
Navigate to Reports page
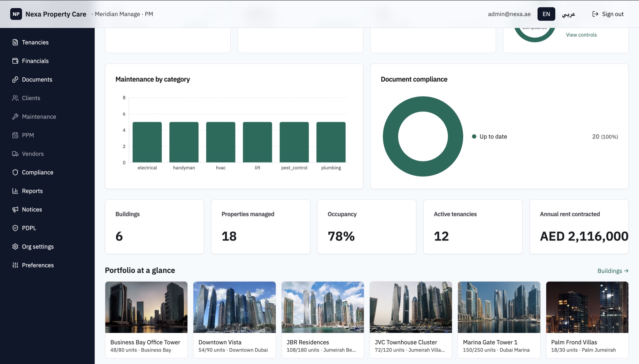[x=47, y=191]
